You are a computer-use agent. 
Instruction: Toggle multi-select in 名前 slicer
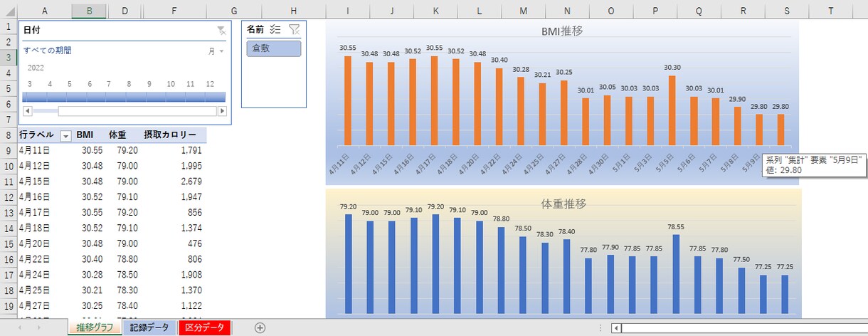point(276,29)
